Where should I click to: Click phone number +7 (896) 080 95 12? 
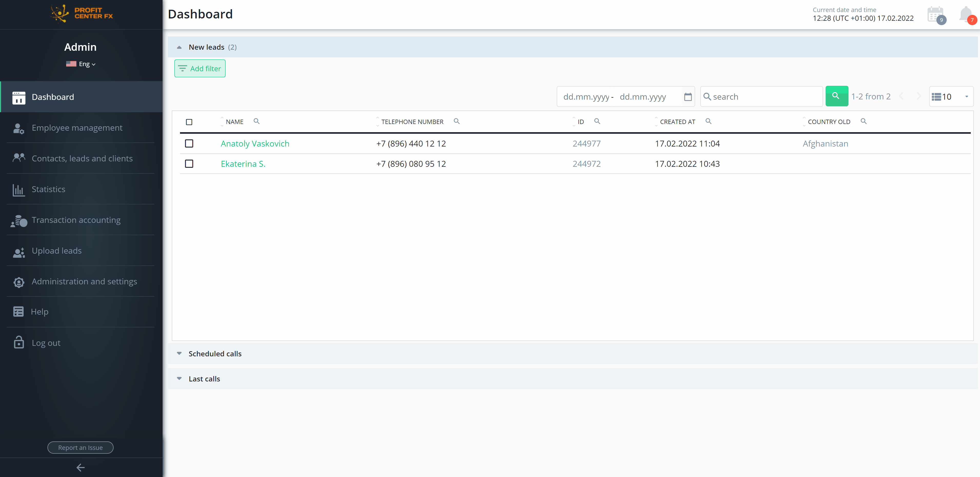click(x=411, y=164)
